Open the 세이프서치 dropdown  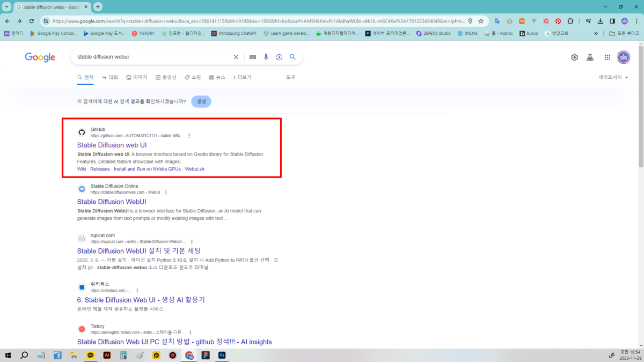(x=609, y=77)
